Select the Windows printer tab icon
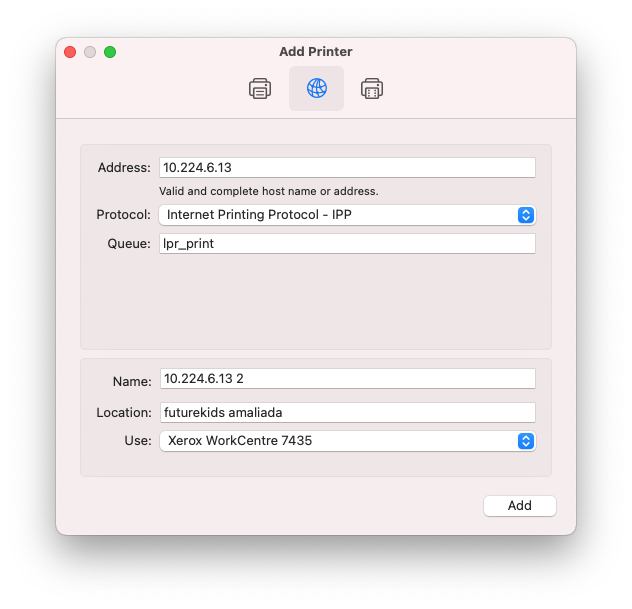The image size is (632, 609). (372, 89)
